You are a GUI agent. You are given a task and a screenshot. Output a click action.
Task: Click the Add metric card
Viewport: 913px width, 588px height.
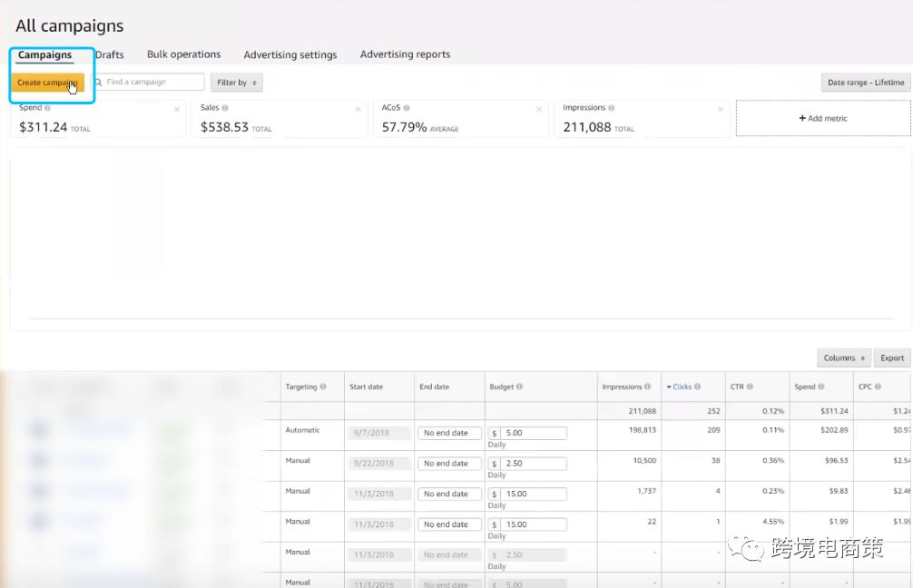coord(822,119)
